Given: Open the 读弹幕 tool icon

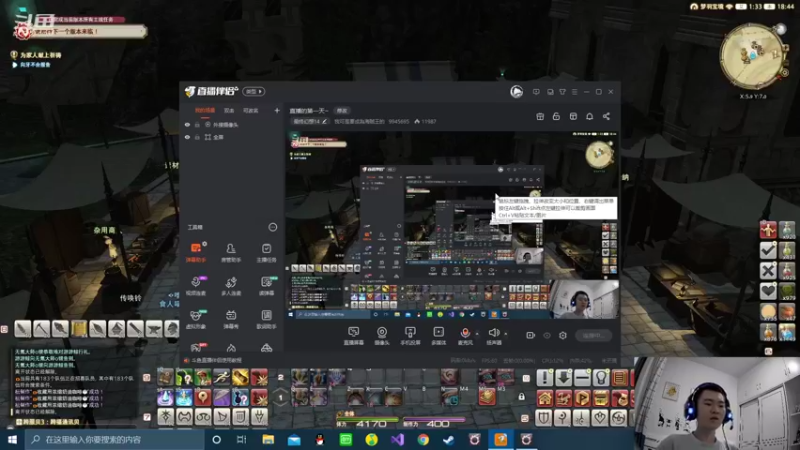Looking at the screenshot, I should click(x=266, y=286).
